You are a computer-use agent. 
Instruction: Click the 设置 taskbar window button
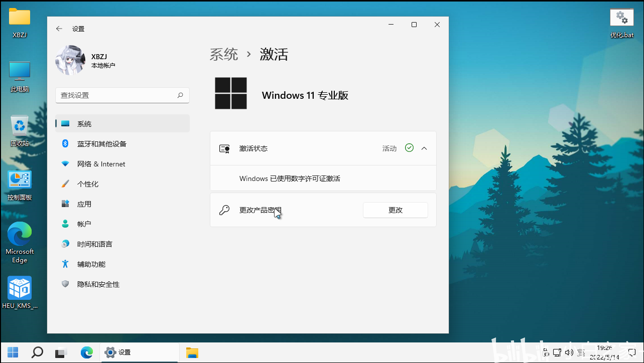[140, 352]
